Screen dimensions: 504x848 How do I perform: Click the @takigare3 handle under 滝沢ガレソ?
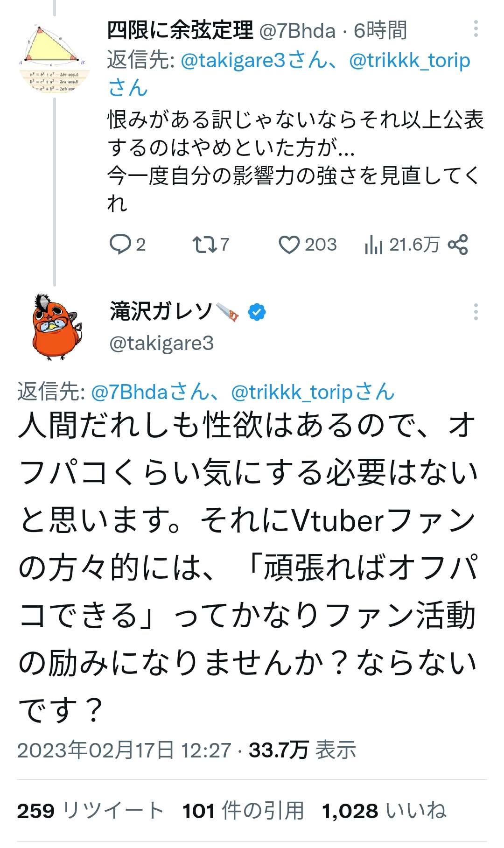click(x=161, y=343)
